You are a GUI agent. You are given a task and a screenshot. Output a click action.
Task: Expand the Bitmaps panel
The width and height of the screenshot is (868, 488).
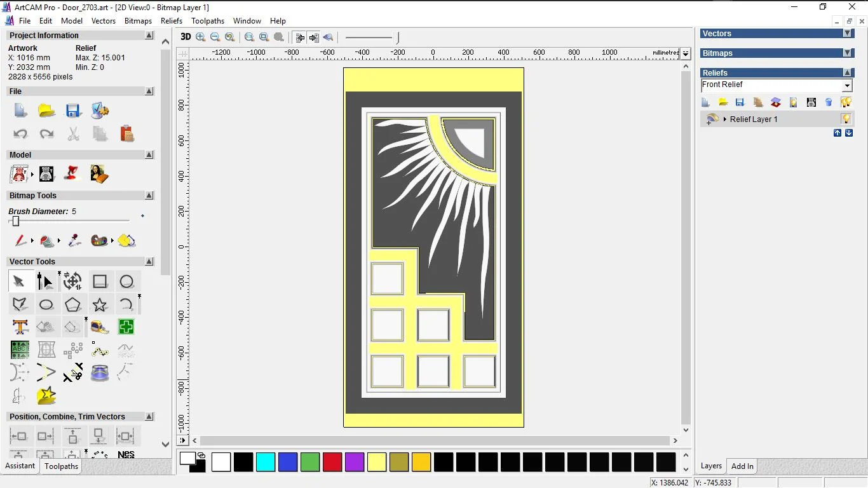point(847,53)
